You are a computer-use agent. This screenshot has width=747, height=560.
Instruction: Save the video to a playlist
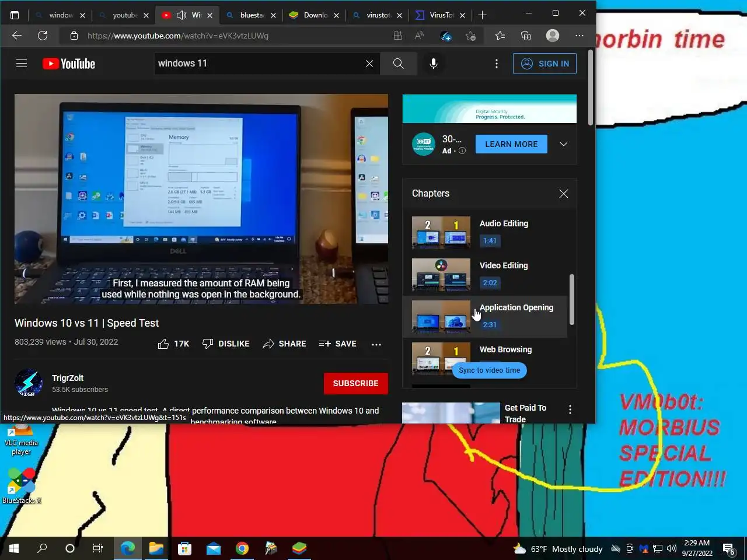337,344
